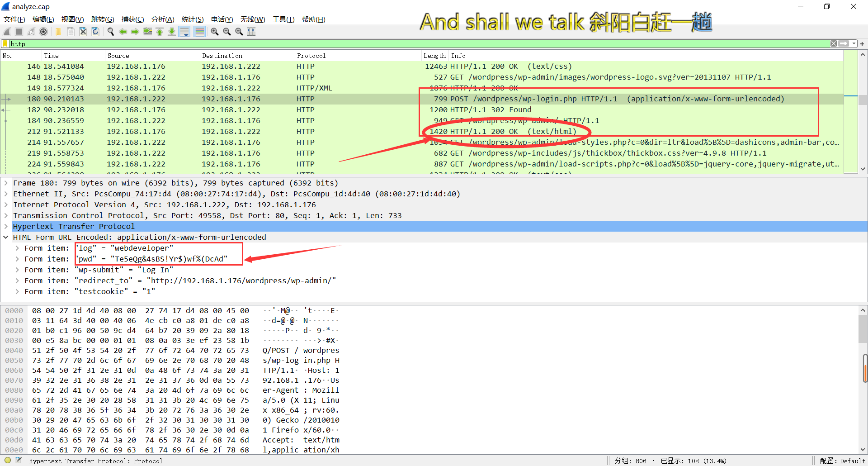Open the 分析(A) menu
Image resolution: width=868 pixels, height=466 pixels.
pos(163,19)
